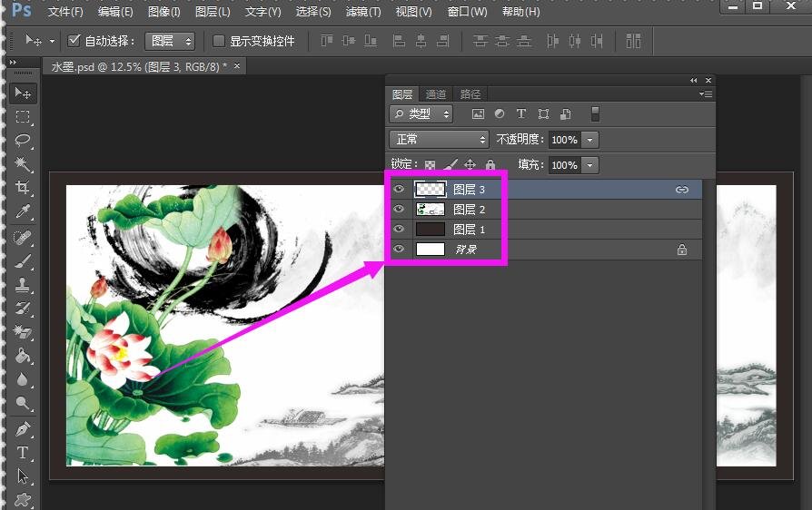Image resolution: width=812 pixels, height=510 pixels.
Task: Expand the 不透明度 opacity dropdown arrow
Action: (590, 140)
